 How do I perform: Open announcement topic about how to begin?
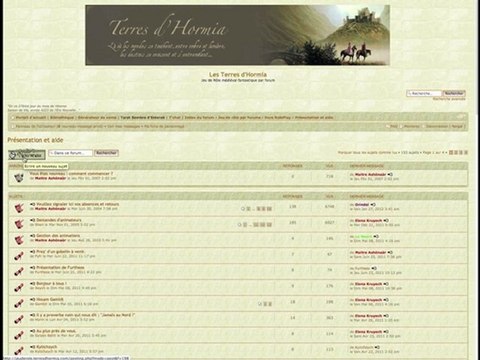(71, 174)
